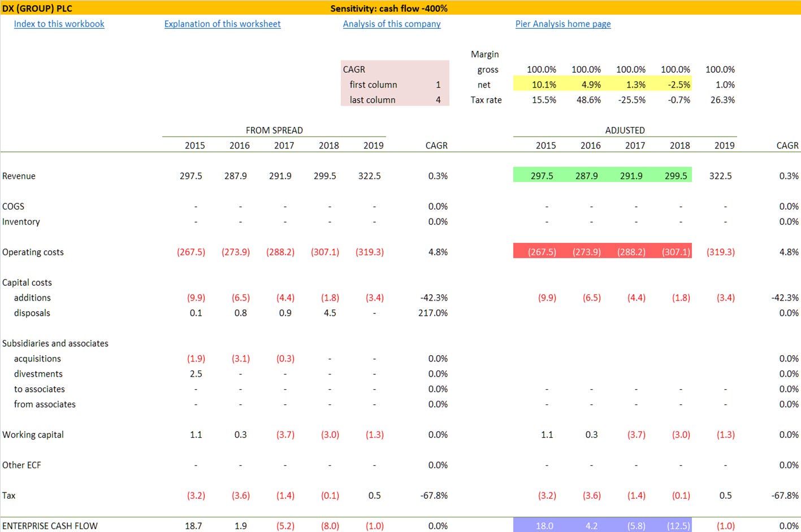Select the from associates row label
The height and width of the screenshot is (532, 801).
point(45,404)
